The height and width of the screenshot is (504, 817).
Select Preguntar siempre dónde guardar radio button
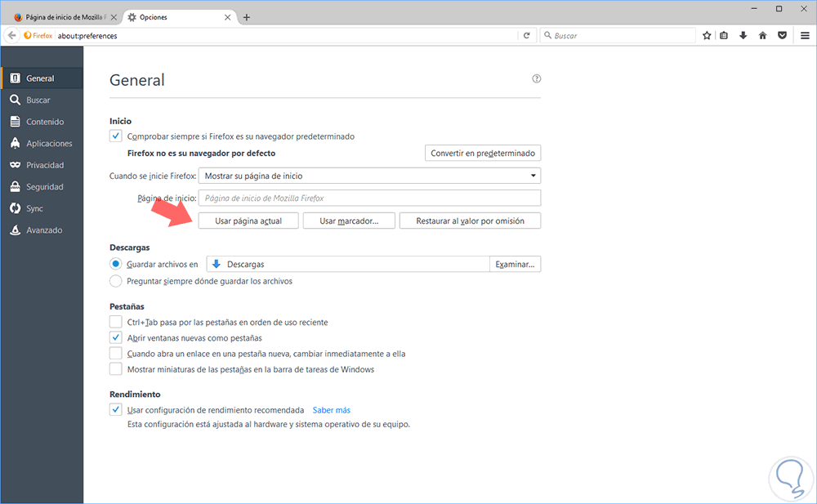click(116, 281)
